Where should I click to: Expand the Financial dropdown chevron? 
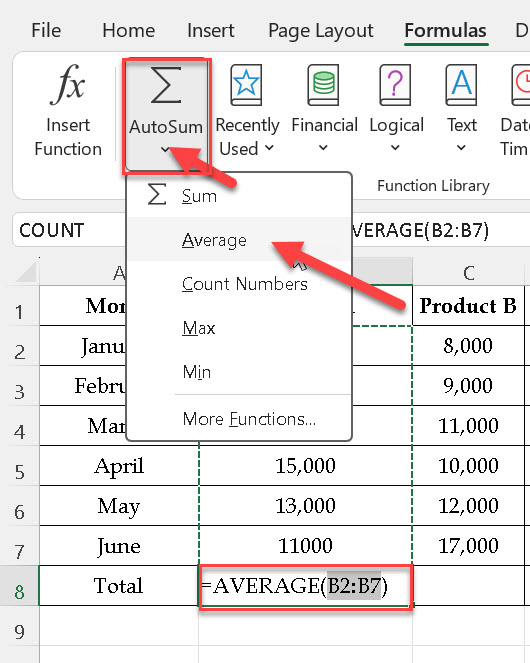323,148
